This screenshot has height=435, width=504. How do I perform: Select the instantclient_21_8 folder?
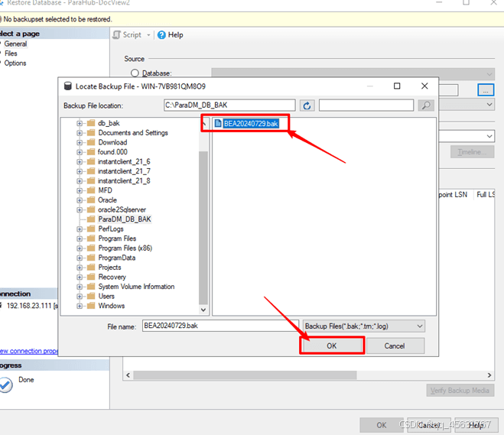tap(124, 181)
